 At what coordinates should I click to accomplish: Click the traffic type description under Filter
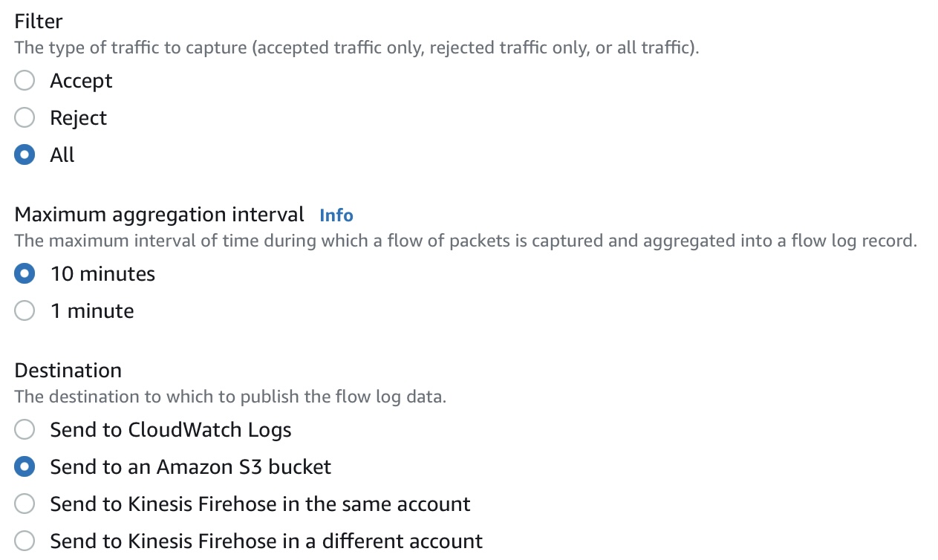coord(356,48)
